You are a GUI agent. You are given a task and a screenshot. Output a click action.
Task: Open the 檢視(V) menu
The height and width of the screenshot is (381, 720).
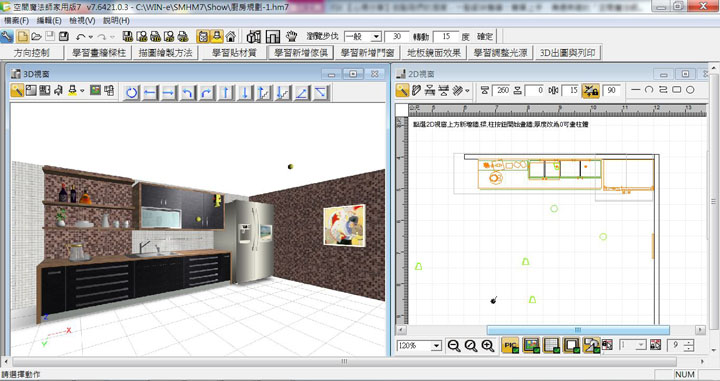(x=82, y=21)
